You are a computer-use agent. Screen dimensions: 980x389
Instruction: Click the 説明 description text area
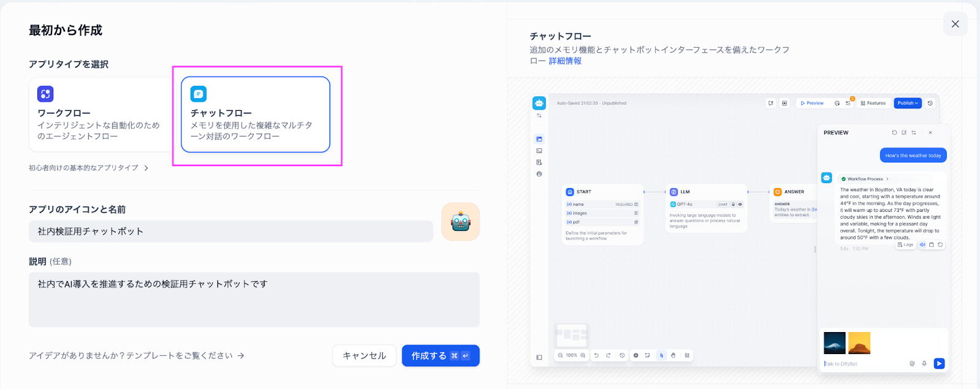pos(254,300)
